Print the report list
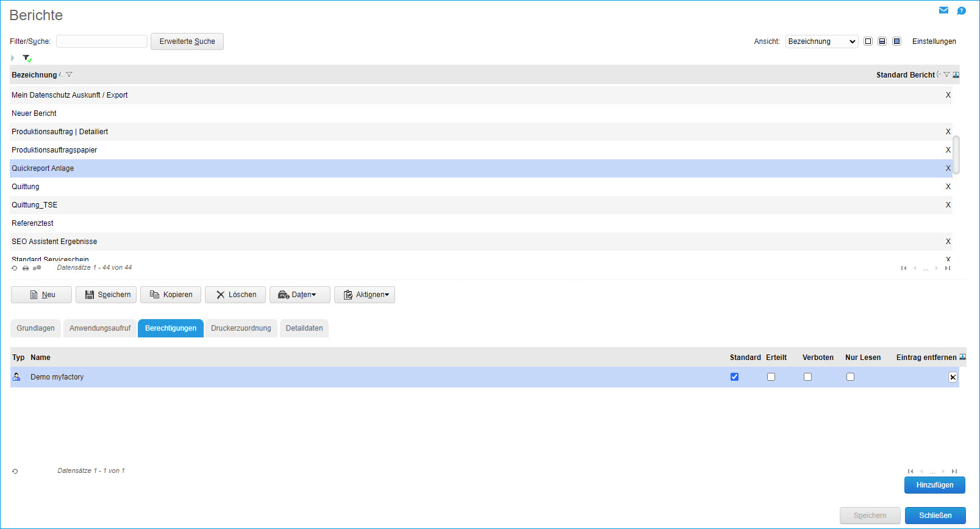980x529 pixels. [x=26, y=268]
